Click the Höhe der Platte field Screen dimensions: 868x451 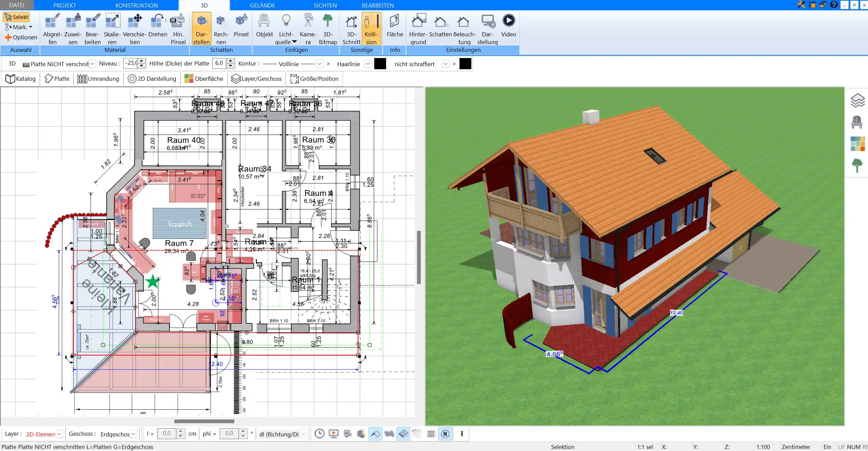(219, 63)
